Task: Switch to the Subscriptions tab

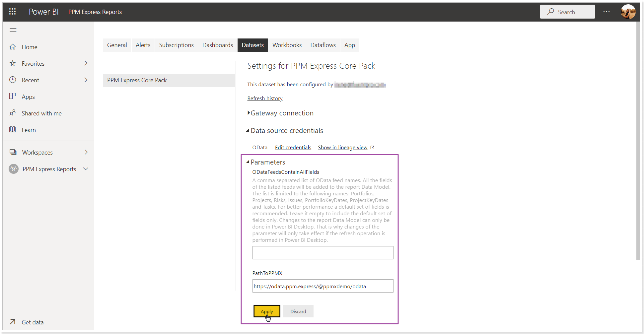Action: coord(176,45)
